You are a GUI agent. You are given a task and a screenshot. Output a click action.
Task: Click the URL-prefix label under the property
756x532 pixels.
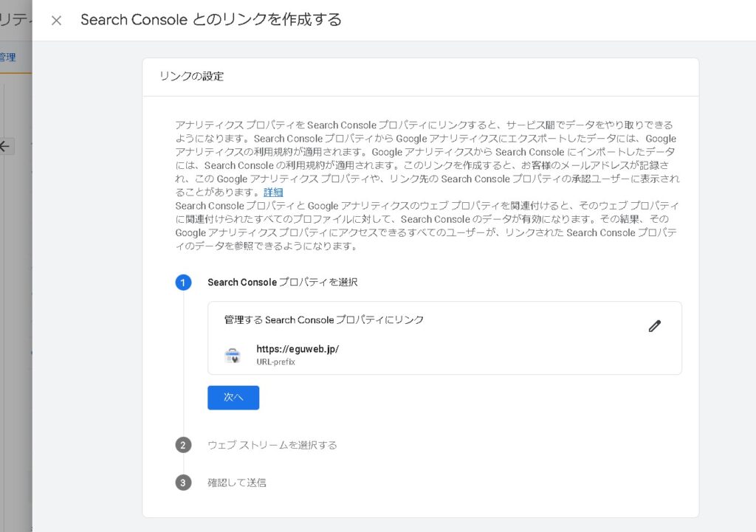pyautogui.click(x=275, y=362)
